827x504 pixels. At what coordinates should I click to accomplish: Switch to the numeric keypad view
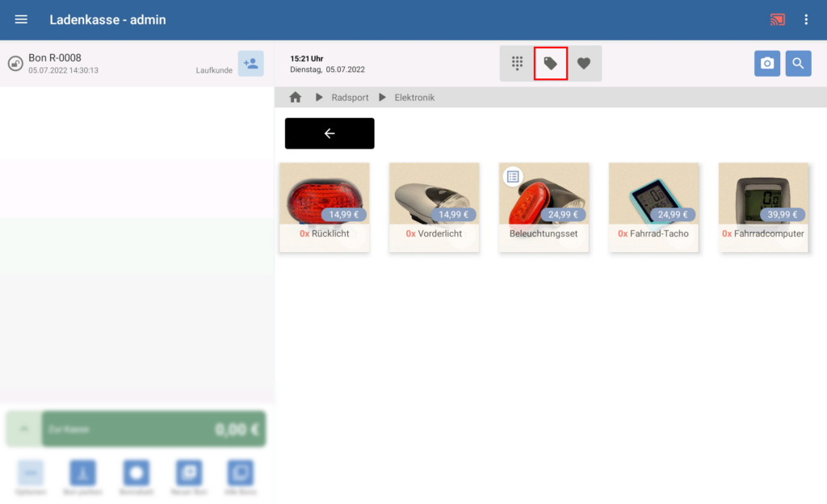[517, 63]
